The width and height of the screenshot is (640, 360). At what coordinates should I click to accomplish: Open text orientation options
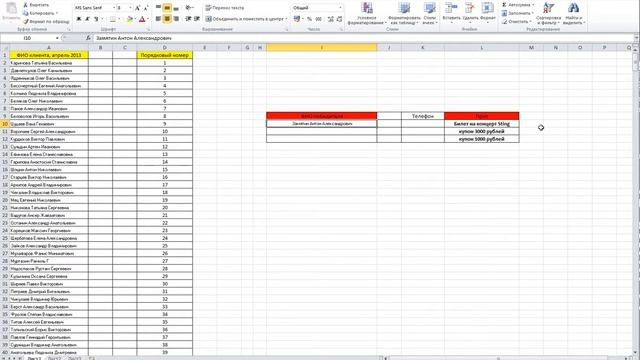tap(189, 8)
